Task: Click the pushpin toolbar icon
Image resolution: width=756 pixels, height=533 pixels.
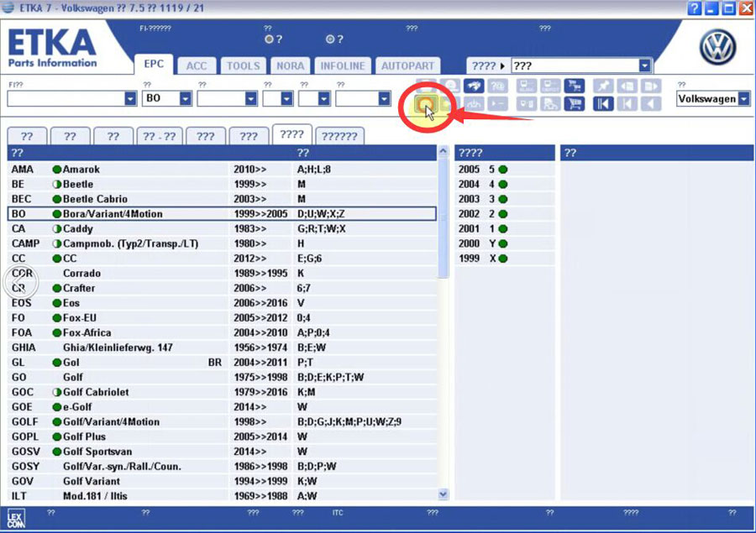Action: point(603,86)
